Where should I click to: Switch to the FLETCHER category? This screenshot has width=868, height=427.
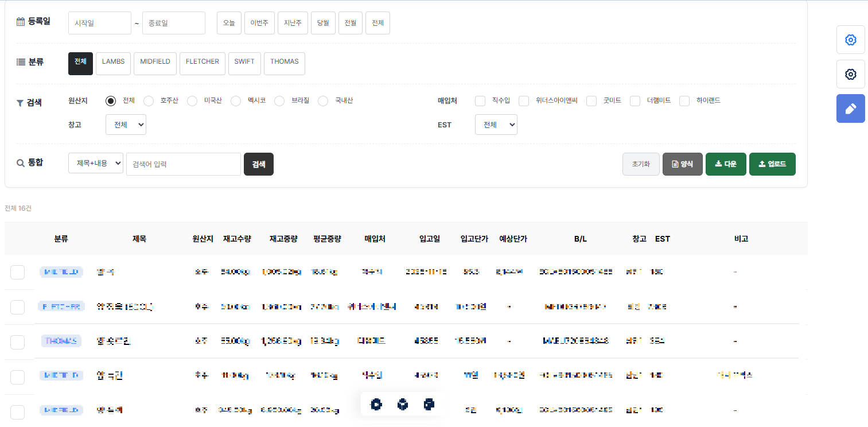pyautogui.click(x=202, y=63)
